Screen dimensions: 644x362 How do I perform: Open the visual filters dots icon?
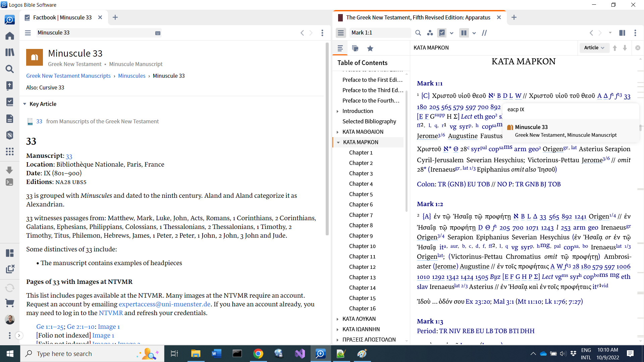pos(430,33)
